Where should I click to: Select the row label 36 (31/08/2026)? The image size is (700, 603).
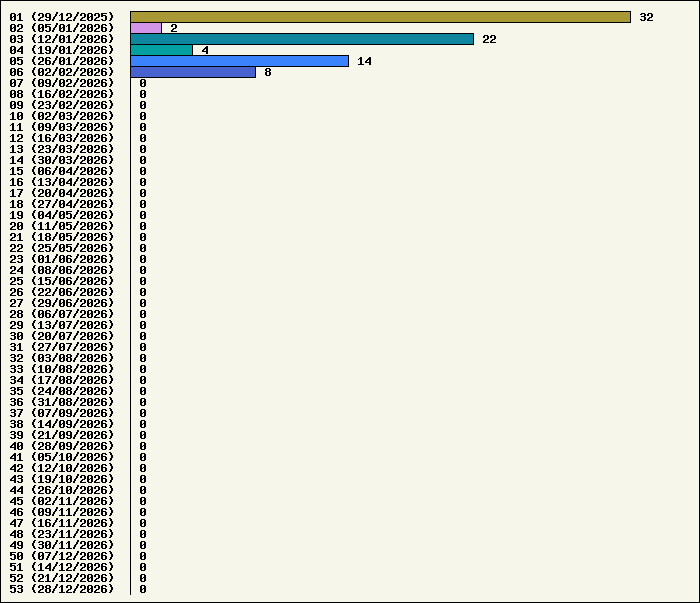click(62, 402)
